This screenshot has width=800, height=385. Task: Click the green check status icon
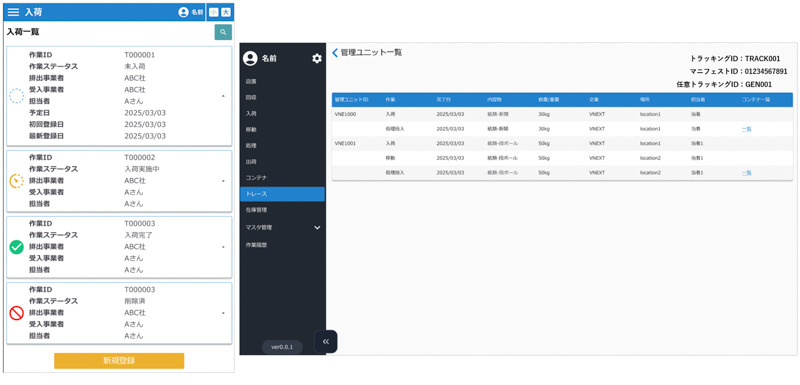pyautogui.click(x=16, y=247)
